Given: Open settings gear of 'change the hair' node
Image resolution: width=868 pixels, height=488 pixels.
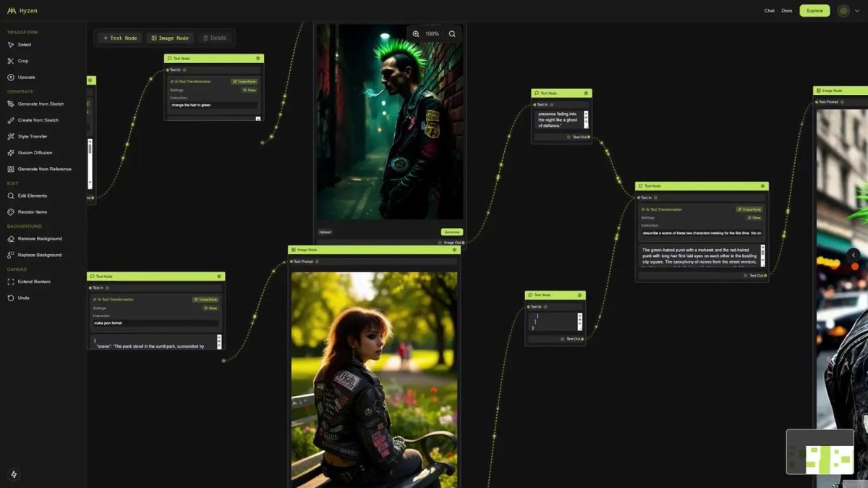Looking at the screenshot, I should coord(258,58).
